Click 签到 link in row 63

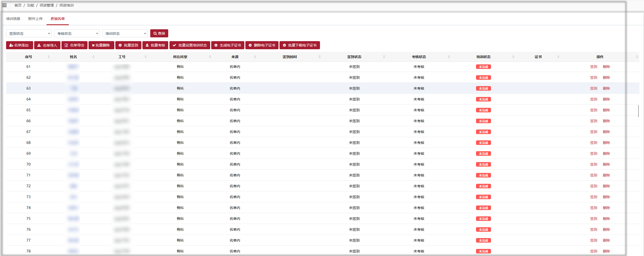[593, 88]
